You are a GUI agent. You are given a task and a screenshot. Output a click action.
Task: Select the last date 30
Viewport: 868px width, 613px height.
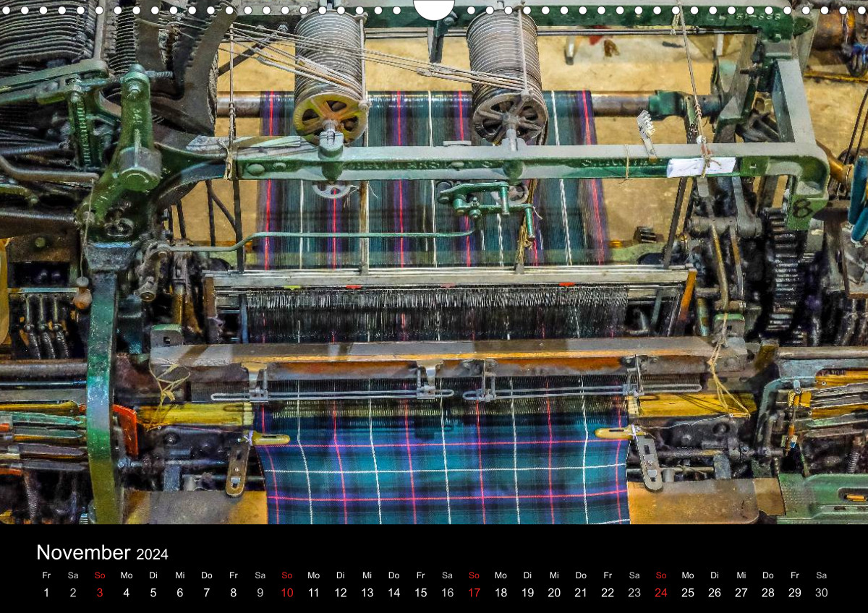(822, 593)
